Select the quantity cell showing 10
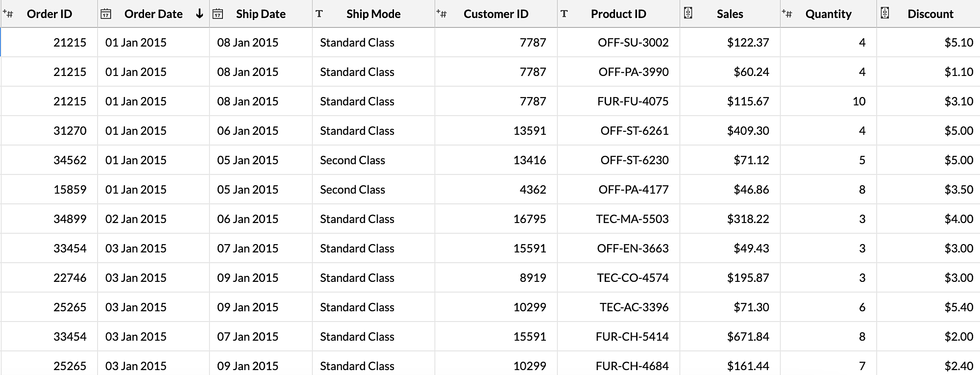Screen dimensions: 980x375 (858, 101)
